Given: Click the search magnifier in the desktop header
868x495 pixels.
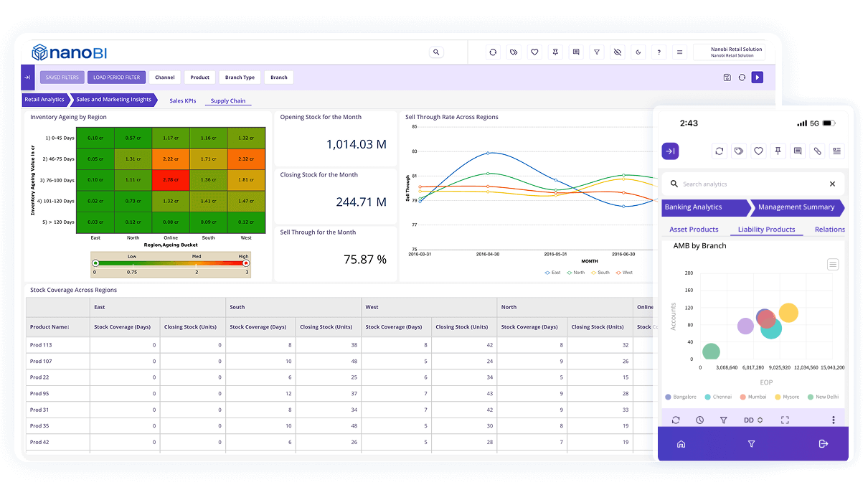Looking at the screenshot, I should pos(436,52).
